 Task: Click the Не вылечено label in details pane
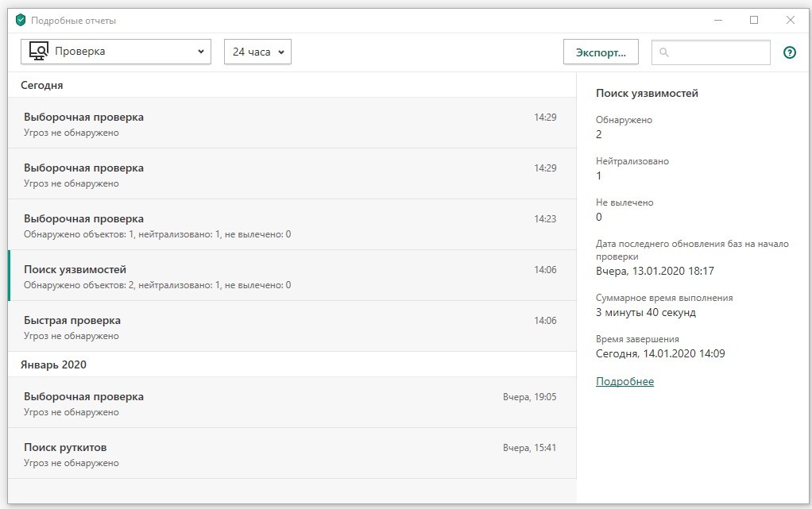tap(624, 202)
